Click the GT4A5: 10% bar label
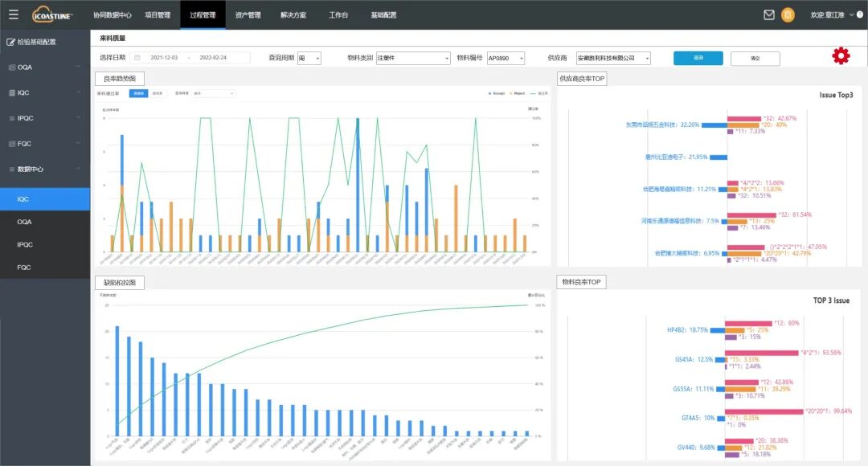868x466 pixels. tap(698, 419)
